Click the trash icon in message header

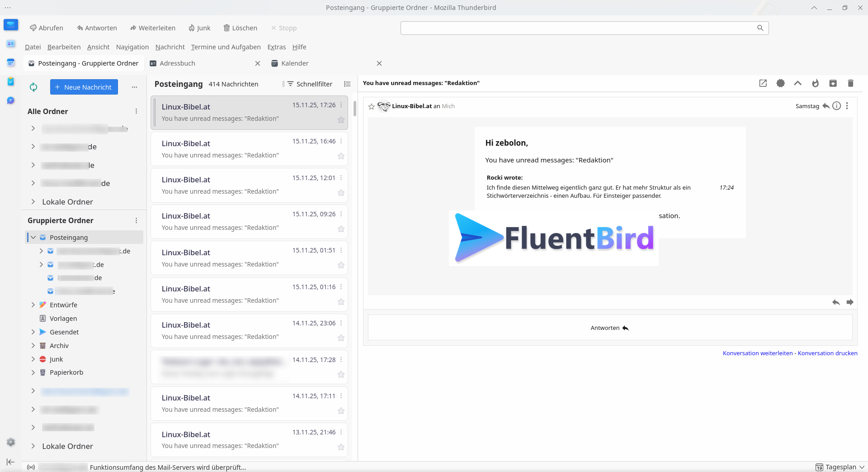coord(850,83)
